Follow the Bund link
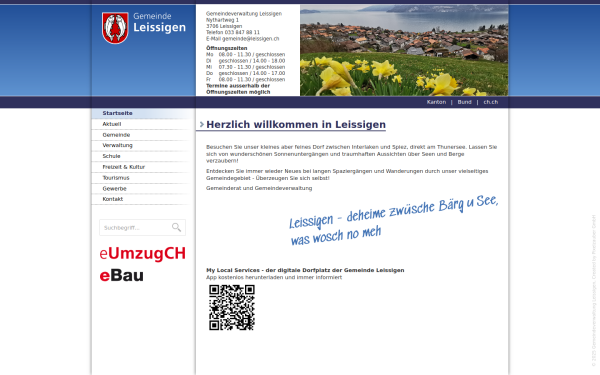 tap(464, 102)
